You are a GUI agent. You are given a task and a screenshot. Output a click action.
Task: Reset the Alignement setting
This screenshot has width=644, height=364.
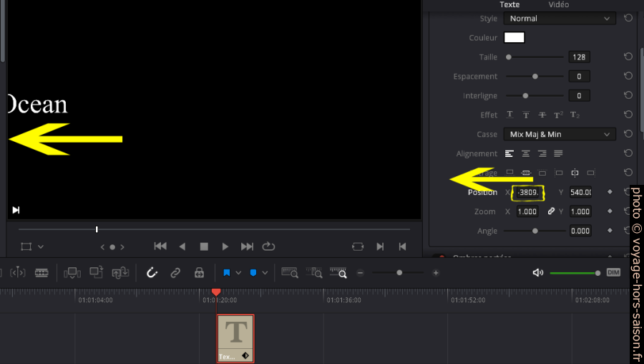coord(628,153)
